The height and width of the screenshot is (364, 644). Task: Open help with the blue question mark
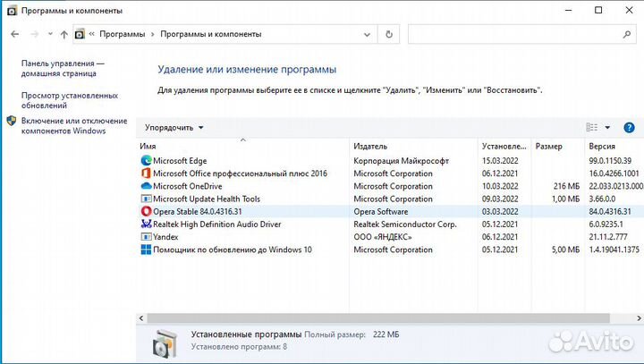coord(629,128)
